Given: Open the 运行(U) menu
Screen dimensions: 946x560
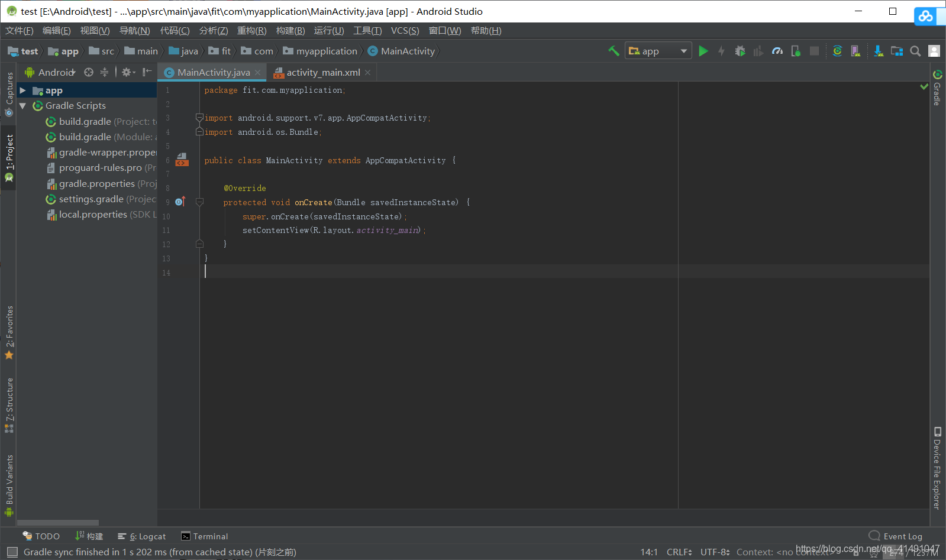Looking at the screenshot, I should pos(328,31).
